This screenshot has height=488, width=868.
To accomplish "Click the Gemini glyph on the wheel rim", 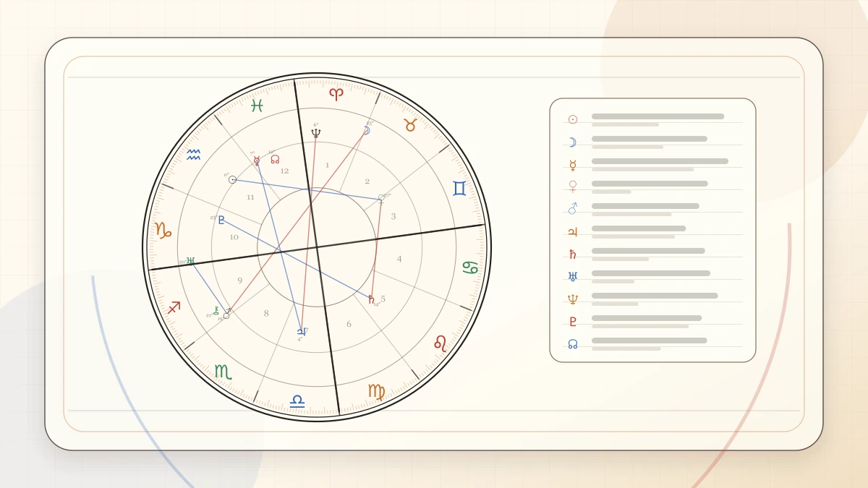I will click(x=459, y=189).
